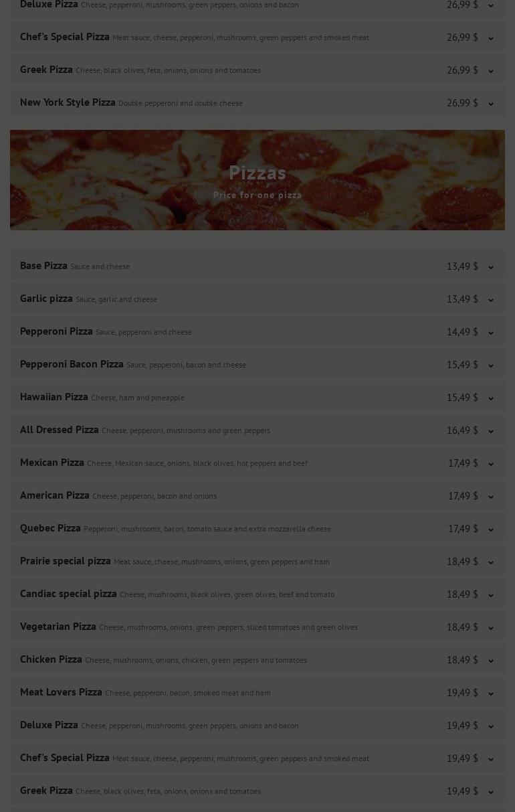Expand New York Style Pizza chevron
Image resolution: width=515 pixels, height=812 pixels.
[x=490, y=104]
